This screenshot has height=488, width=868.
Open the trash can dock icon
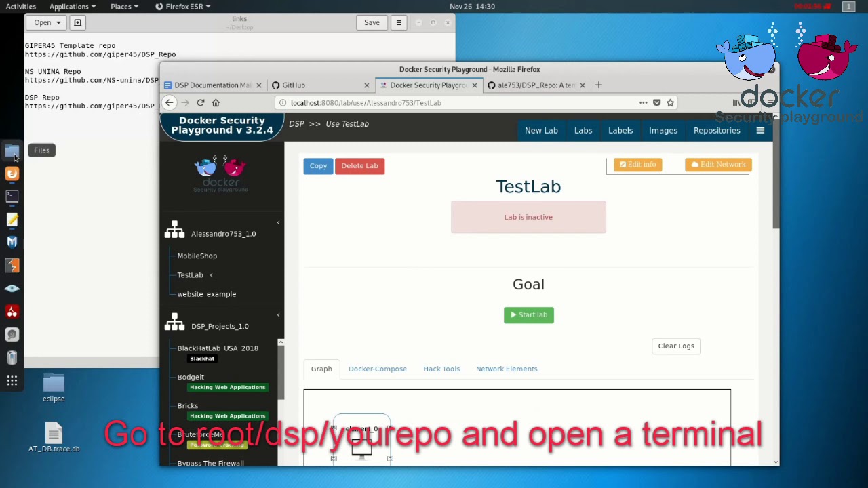(12, 358)
